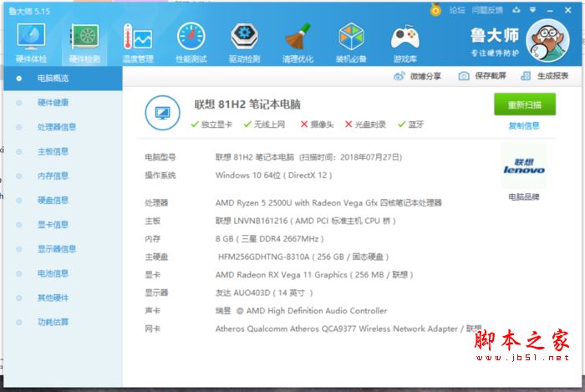Click the 蓝牙 checkmark status

[x=411, y=125]
